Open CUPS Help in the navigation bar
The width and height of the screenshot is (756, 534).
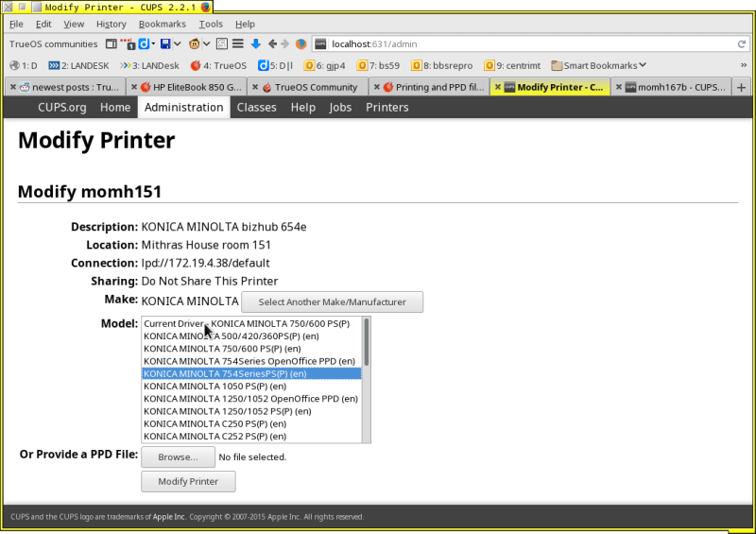[x=302, y=107]
